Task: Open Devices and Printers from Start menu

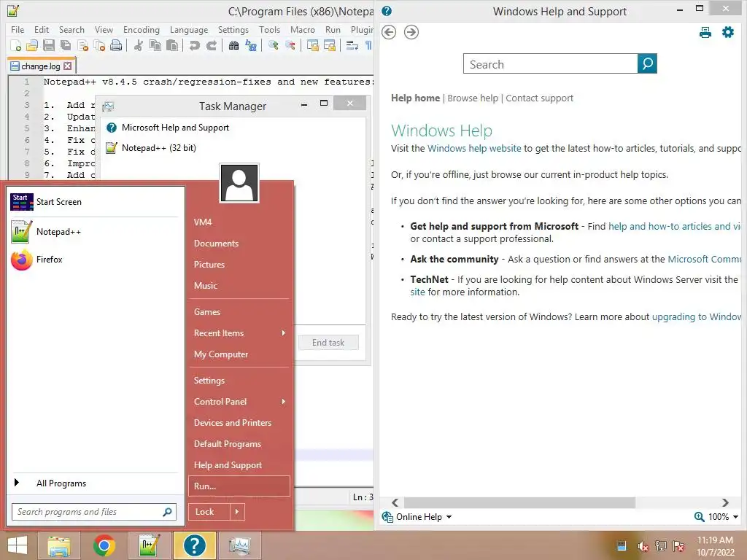Action: (x=233, y=423)
